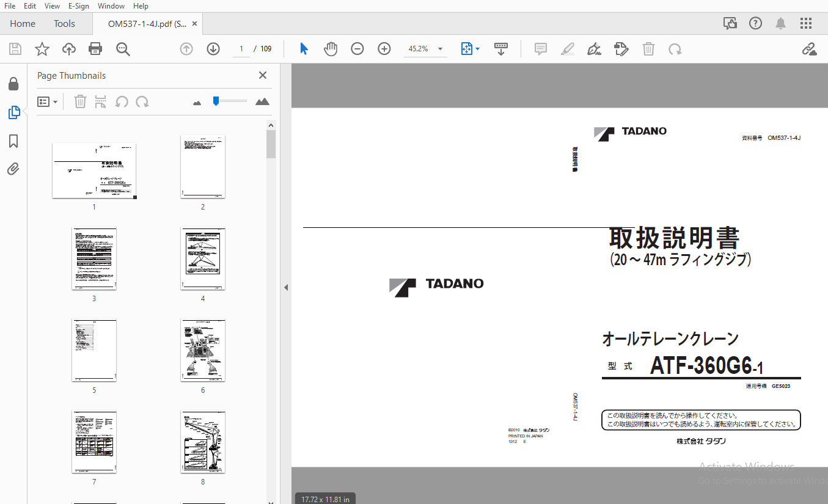Toggle the Page Thumbnails sidebar icon

tap(13, 112)
